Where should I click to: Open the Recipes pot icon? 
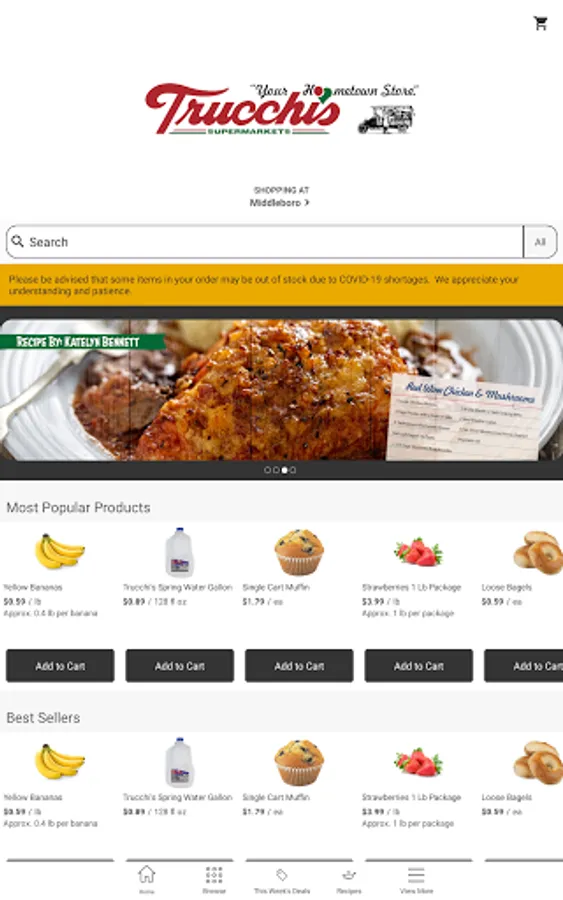click(x=349, y=875)
